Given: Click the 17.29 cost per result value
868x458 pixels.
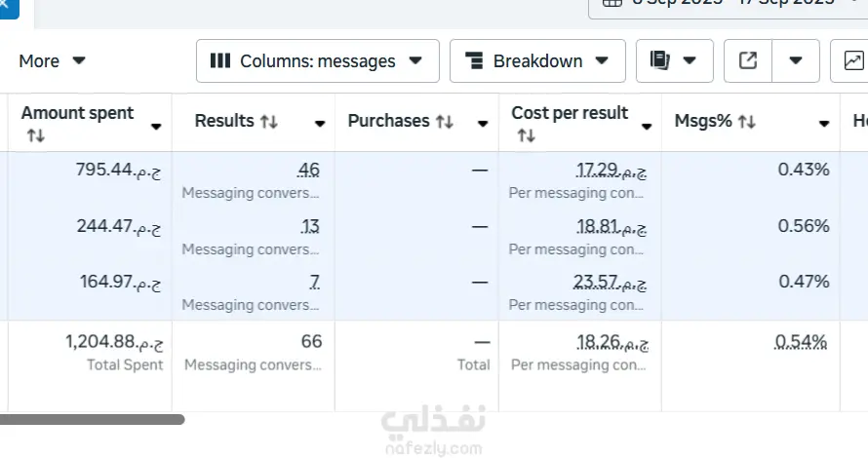Looking at the screenshot, I should tap(596, 171).
